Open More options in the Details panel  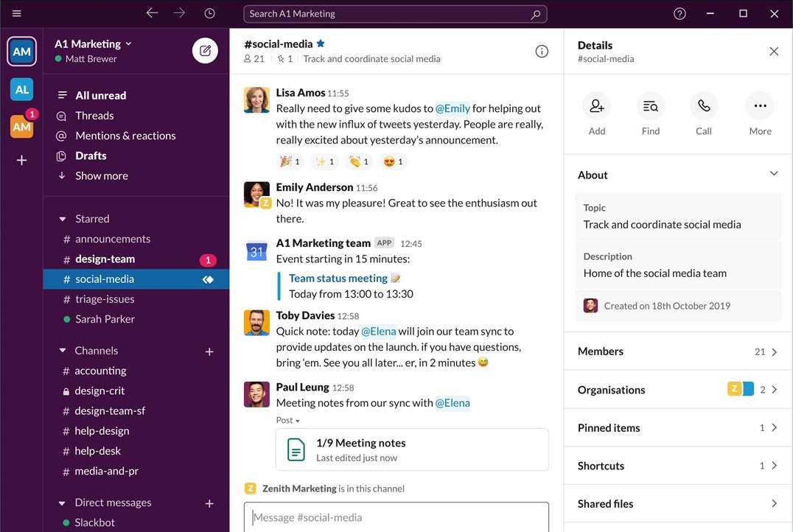759,106
